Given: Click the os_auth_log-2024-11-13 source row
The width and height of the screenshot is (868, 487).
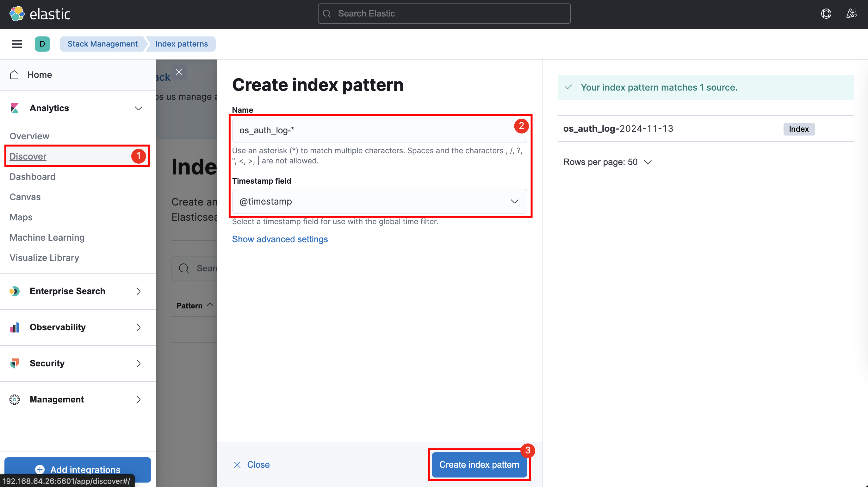Looking at the screenshot, I should point(706,129).
